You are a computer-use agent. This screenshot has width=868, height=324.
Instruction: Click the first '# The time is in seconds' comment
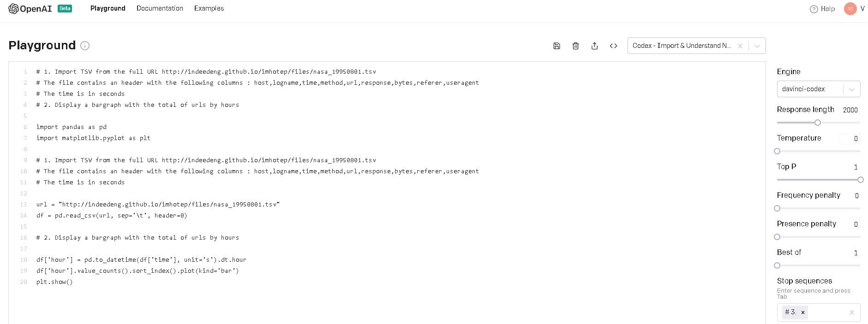tap(80, 94)
